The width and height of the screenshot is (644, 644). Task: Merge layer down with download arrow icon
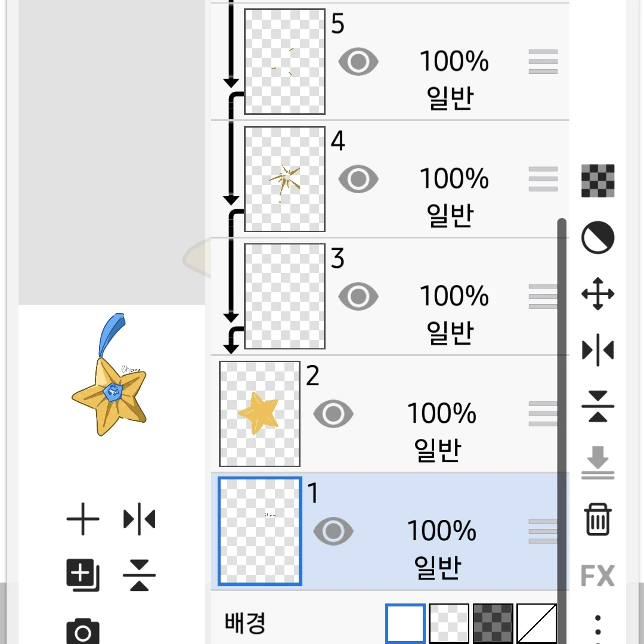click(597, 463)
